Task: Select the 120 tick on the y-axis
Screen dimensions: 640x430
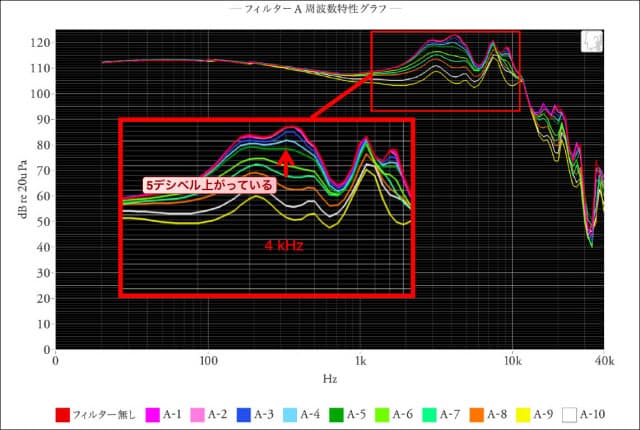Action: click(x=40, y=43)
